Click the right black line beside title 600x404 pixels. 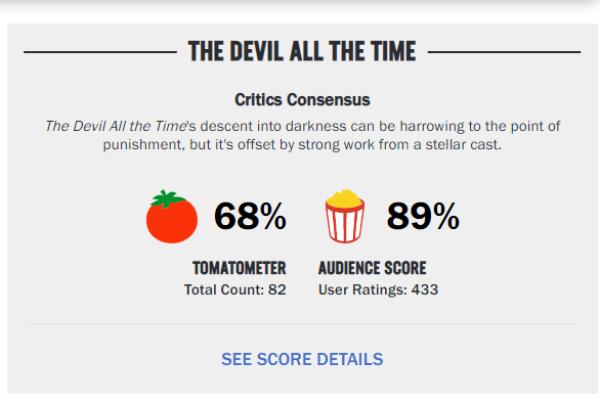[504, 52]
